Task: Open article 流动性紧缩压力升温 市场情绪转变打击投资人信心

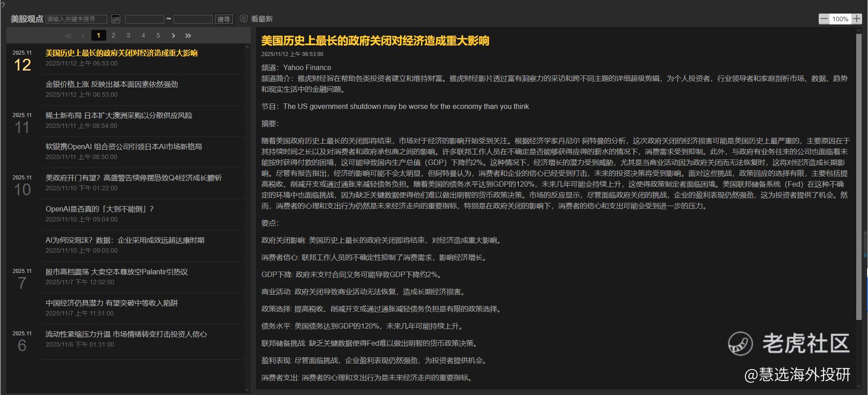Action: 126,334
